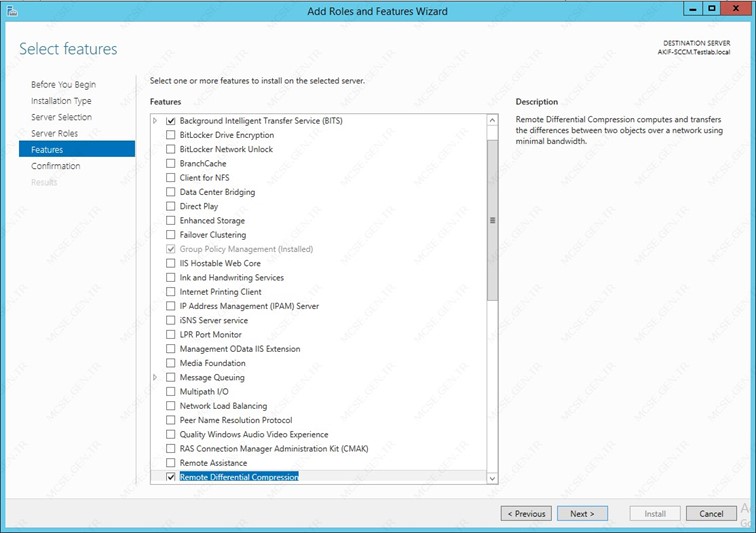Viewport: 756px width, 533px height.
Task: Click the wizard icon in the title bar
Action: [x=12, y=11]
